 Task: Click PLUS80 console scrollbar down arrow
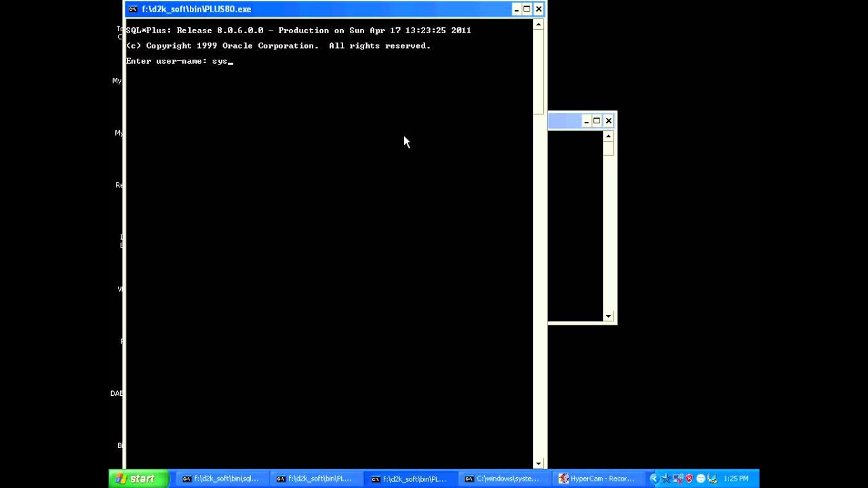click(538, 464)
